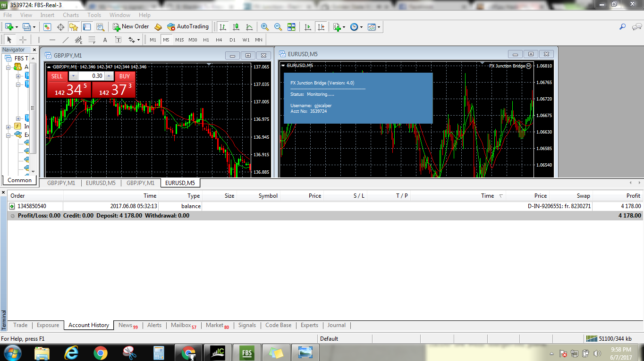Toggle the Auto Scroll chart icon
The height and width of the screenshot is (361, 644).
pos(308,27)
